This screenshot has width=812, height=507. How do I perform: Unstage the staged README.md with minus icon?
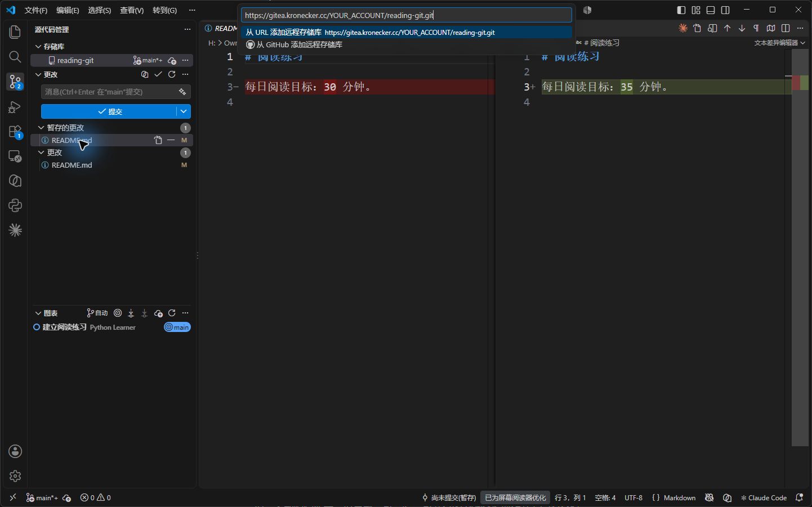point(171,140)
